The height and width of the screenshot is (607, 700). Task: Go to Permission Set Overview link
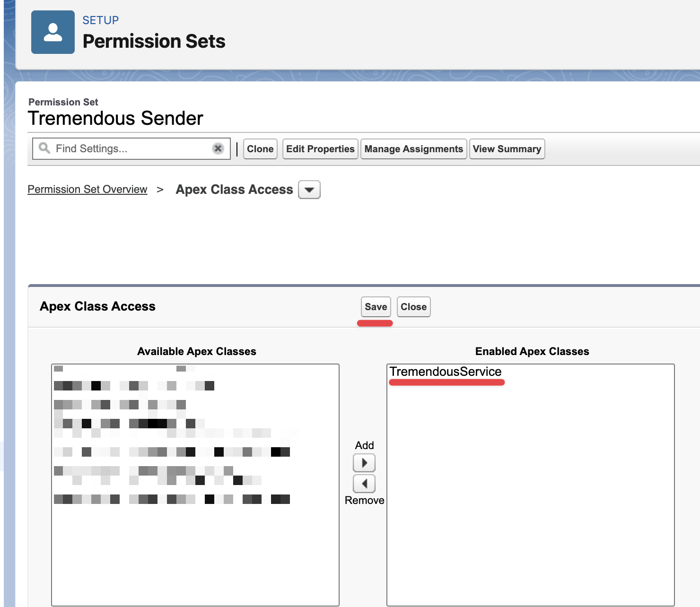[87, 190]
